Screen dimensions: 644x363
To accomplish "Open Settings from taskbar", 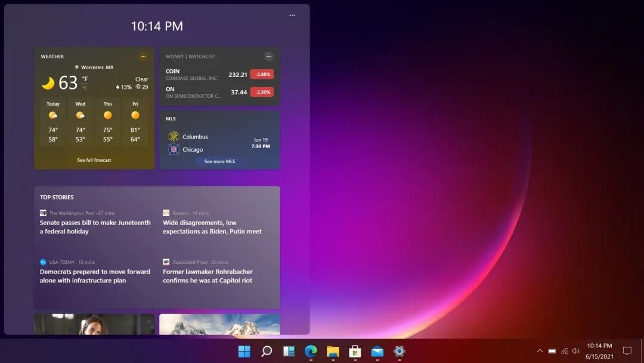I will pyautogui.click(x=399, y=351).
